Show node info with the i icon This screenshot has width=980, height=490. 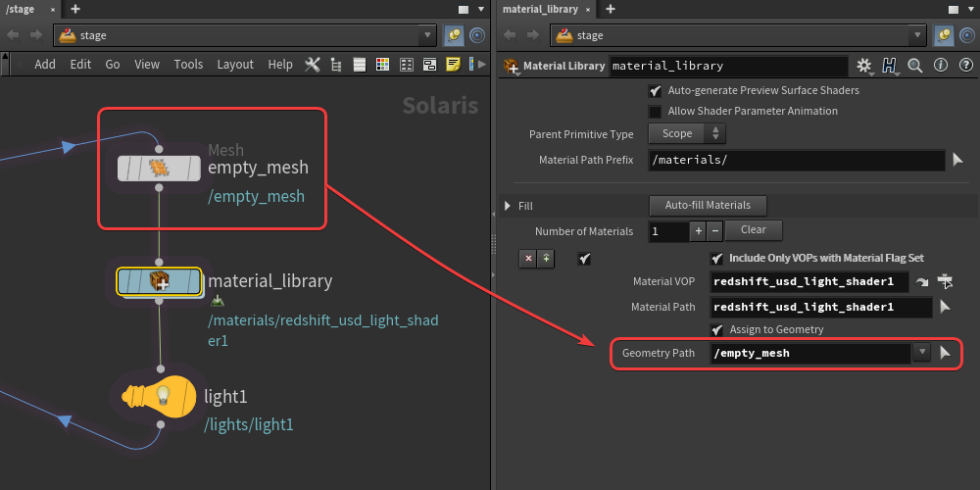click(941, 65)
